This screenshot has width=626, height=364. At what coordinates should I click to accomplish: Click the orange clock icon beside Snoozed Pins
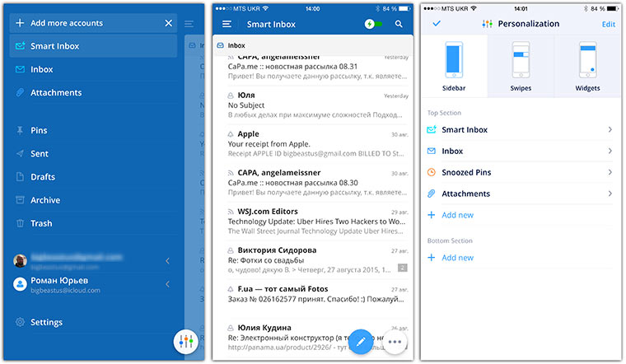point(432,172)
